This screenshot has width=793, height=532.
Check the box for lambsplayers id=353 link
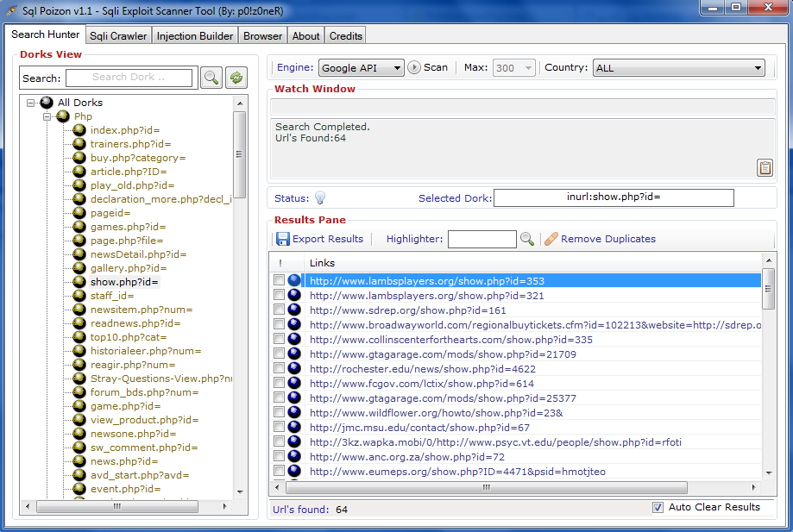pos(279,280)
